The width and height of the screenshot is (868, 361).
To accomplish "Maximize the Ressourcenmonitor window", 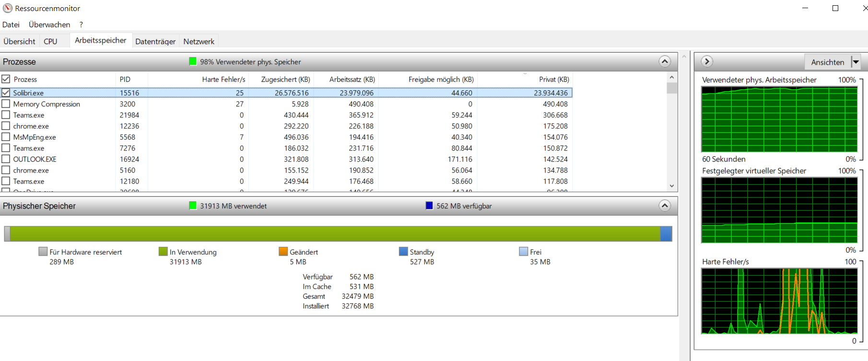I will (x=835, y=8).
